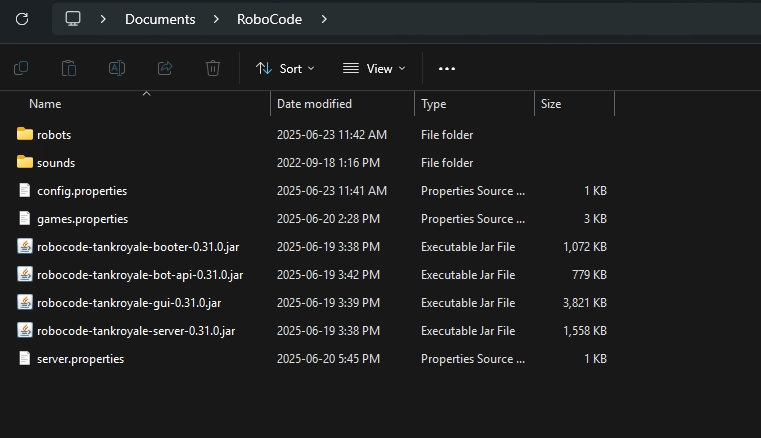Click the date 2025-06-20 2:28 PM

328,219
